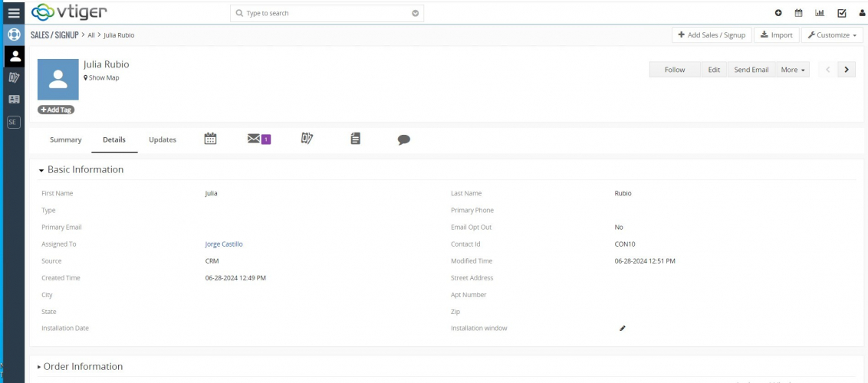Click the Source CRM value
Screen dimensions: 868x383
coord(212,261)
